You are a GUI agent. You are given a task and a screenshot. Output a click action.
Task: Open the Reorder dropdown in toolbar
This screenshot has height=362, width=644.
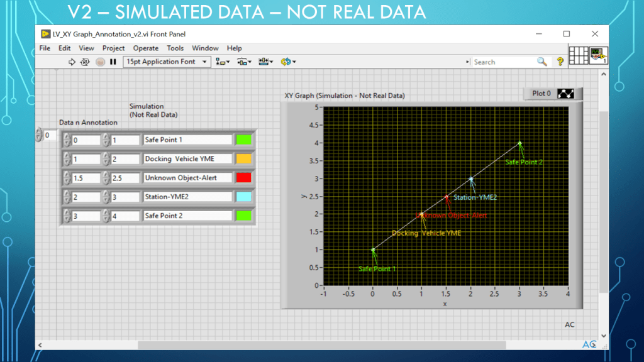288,62
